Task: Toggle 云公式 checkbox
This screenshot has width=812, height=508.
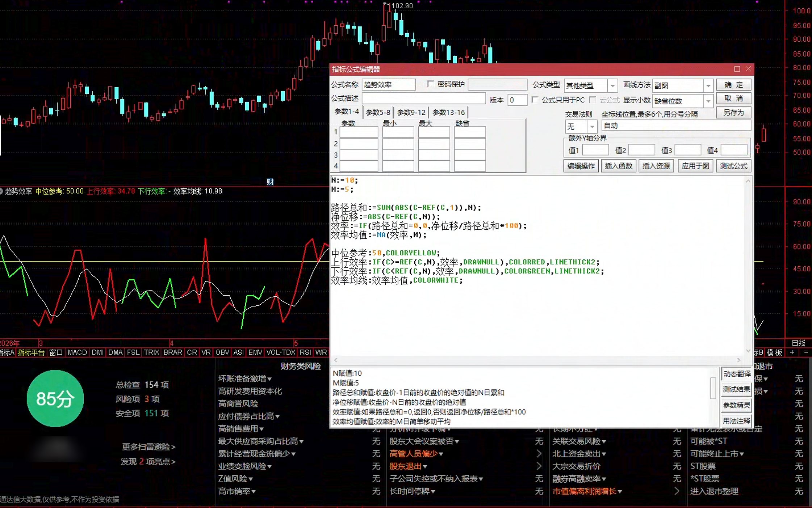Action: [593, 100]
